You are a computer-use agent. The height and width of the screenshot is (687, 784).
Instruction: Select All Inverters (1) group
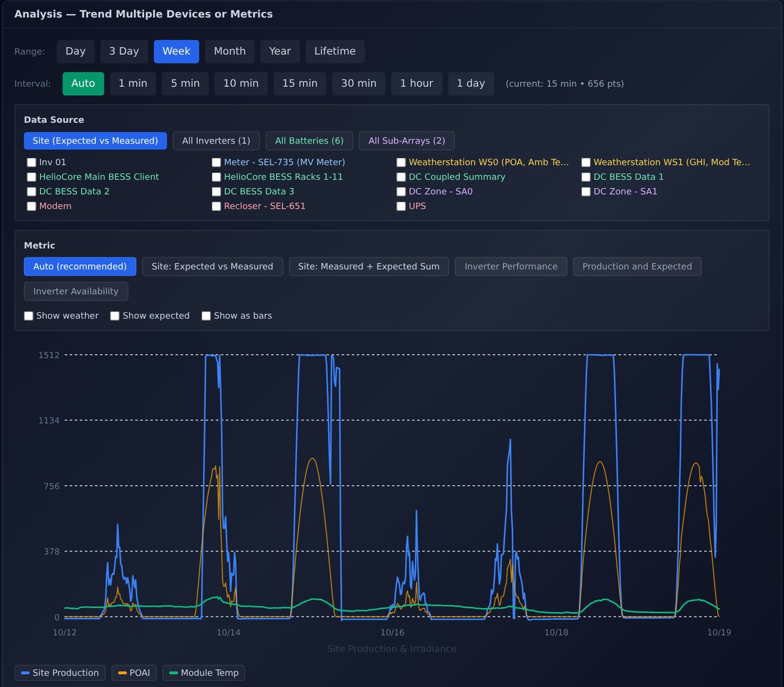[x=216, y=141]
